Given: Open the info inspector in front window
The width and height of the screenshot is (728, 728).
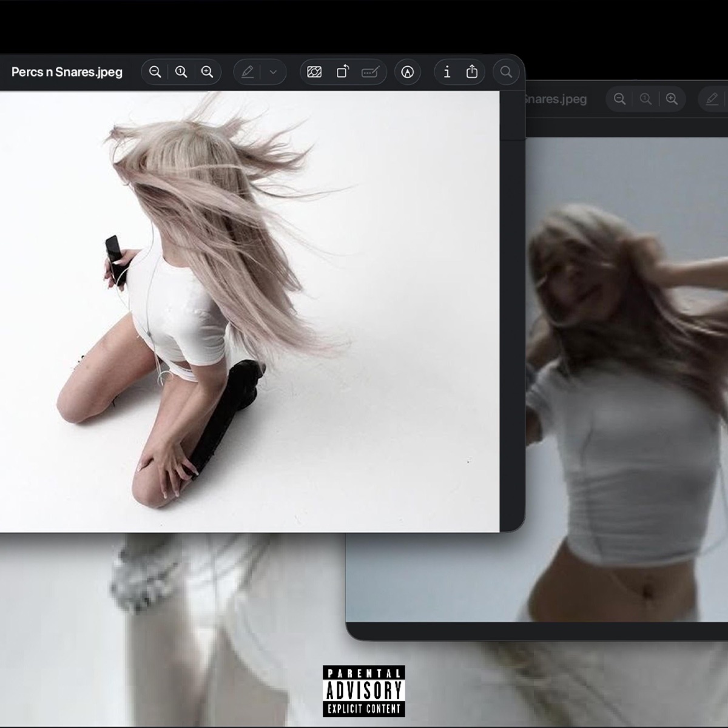Looking at the screenshot, I should (447, 72).
